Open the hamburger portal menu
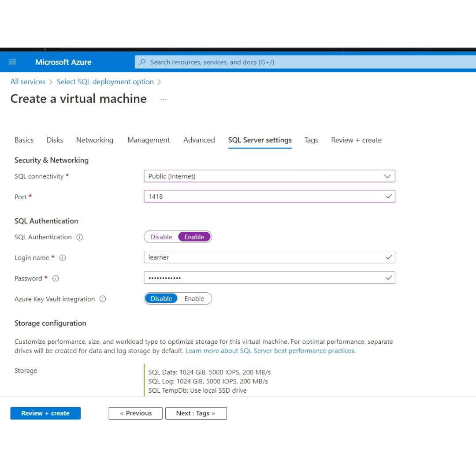The image size is (476, 476). pyautogui.click(x=12, y=62)
